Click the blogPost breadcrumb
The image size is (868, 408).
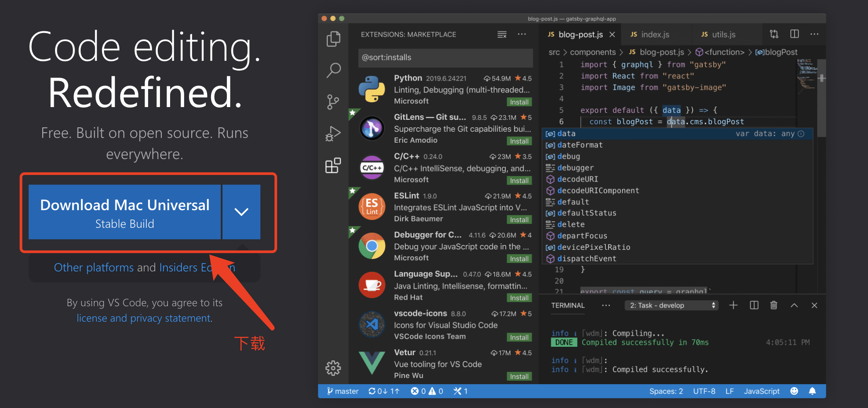776,52
